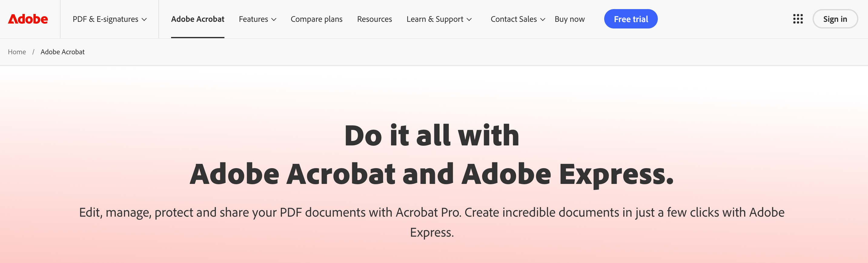Click the chevron arrow beside Features
This screenshot has width=868, height=263.
274,20
